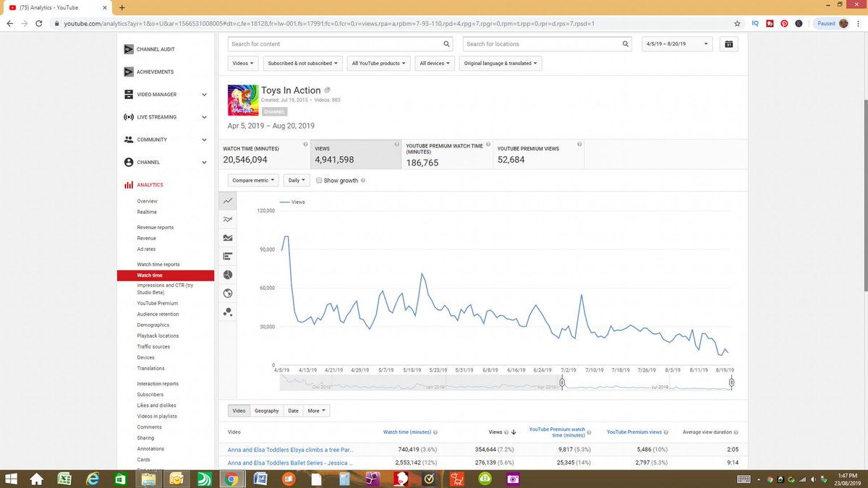The image size is (868, 488).
Task: Open Anna and Elsa Toddlers Elsya climbs video
Action: 290,449
